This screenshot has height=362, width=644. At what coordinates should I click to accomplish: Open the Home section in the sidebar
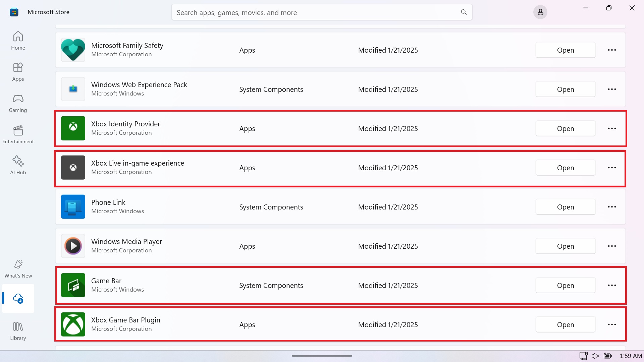tap(18, 41)
